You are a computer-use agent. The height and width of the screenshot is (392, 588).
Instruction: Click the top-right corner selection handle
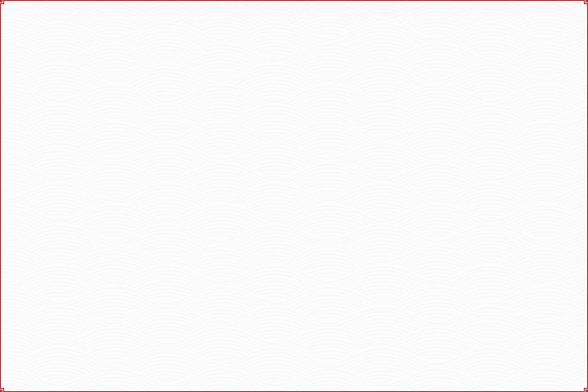[x=586, y=2]
